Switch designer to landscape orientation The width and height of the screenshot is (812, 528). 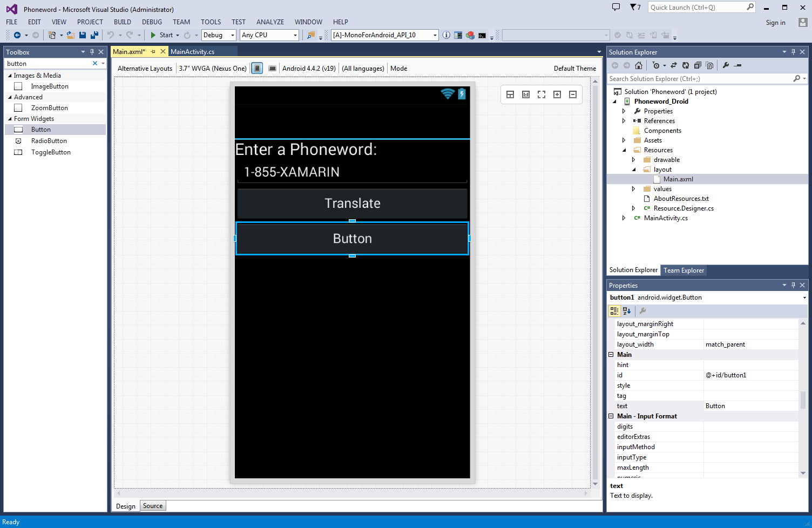tap(273, 69)
